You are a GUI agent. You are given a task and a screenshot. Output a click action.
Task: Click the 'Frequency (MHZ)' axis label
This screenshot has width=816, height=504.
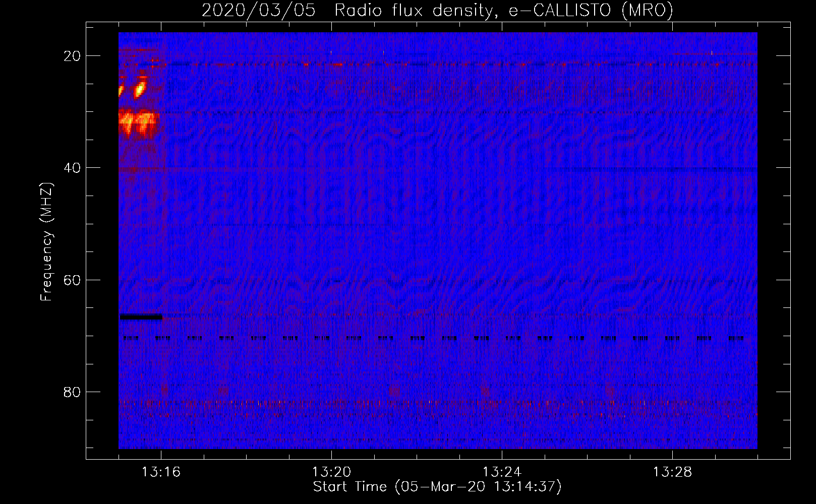click(46, 242)
